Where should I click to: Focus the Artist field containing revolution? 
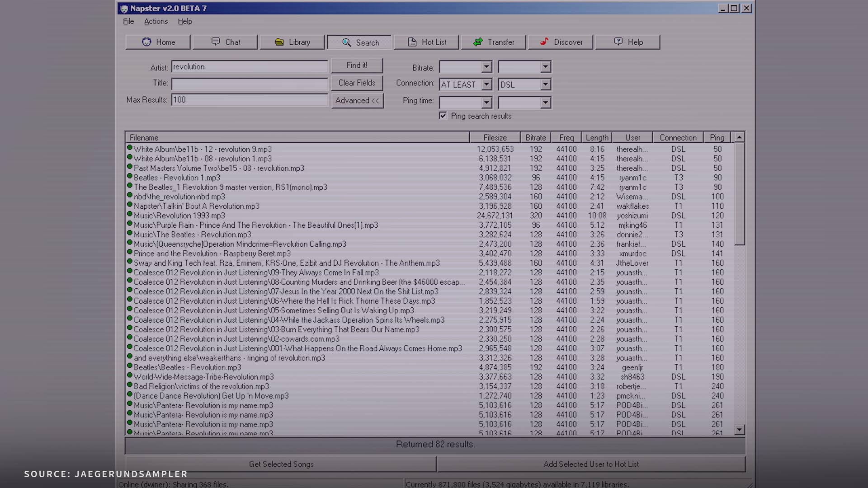250,66
